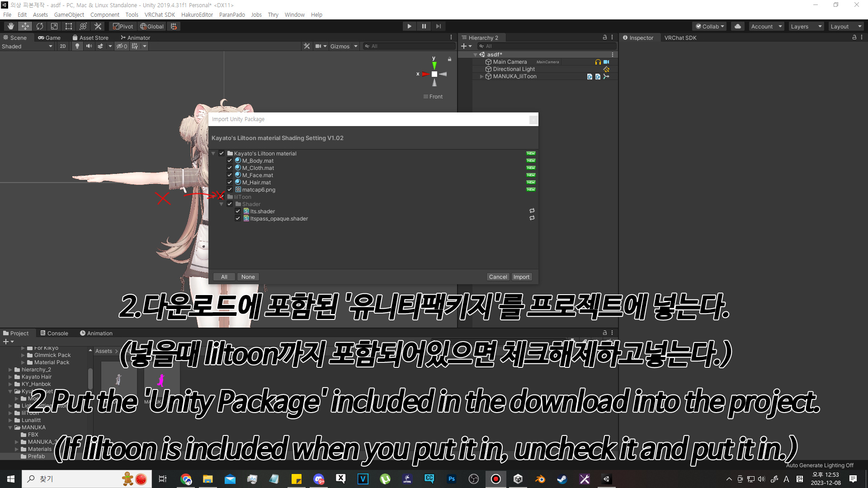Image resolution: width=868 pixels, height=488 pixels.
Task: Collapse the Shader folder in the import dialog
Action: click(x=222, y=204)
